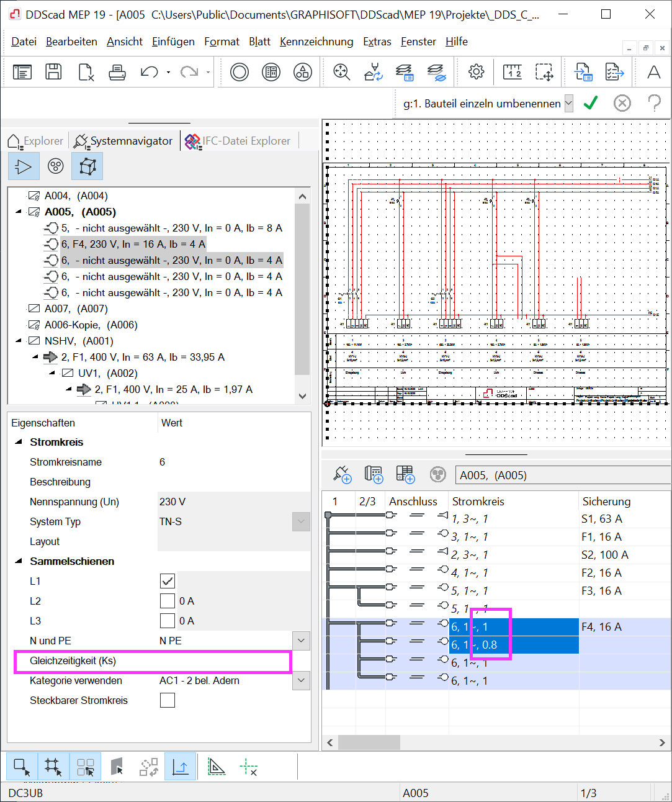Open the Datei menu
The image size is (672, 802).
[24, 42]
